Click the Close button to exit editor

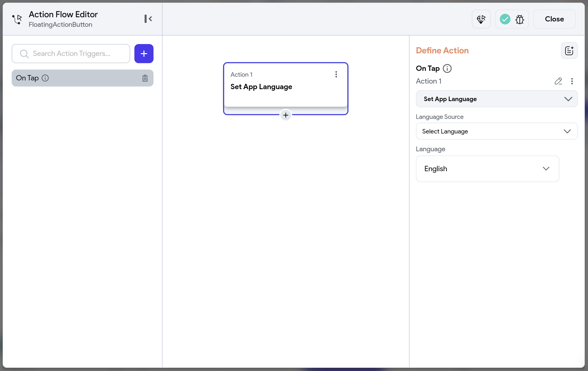tap(555, 19)
